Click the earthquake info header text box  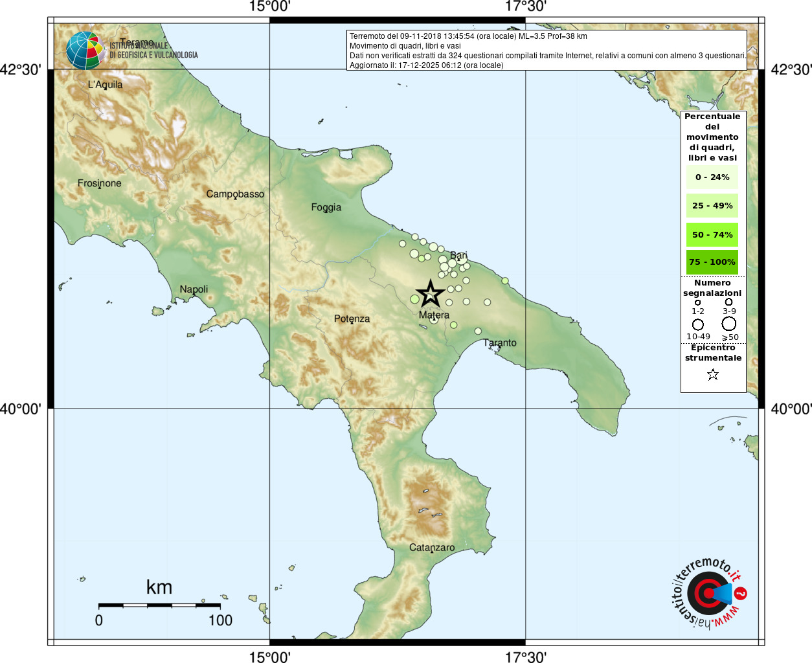click(x=547, y=51)
